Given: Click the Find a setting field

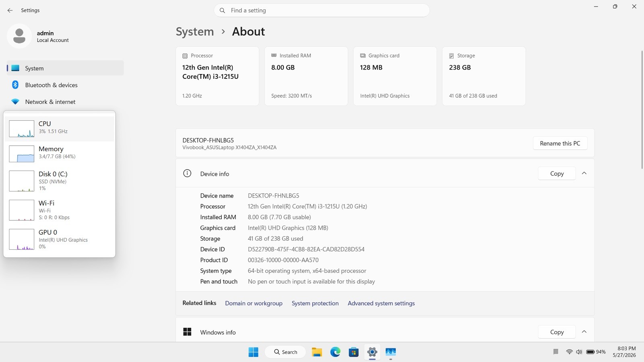Looking at the screenshot, I should click(322, 10).
